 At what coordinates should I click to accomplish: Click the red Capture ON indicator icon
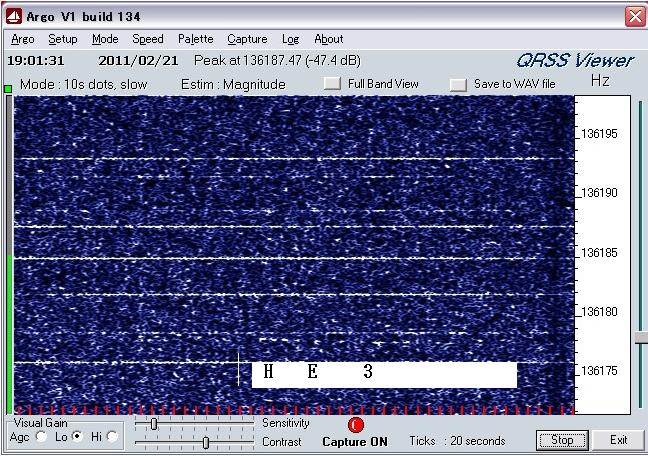356,425
